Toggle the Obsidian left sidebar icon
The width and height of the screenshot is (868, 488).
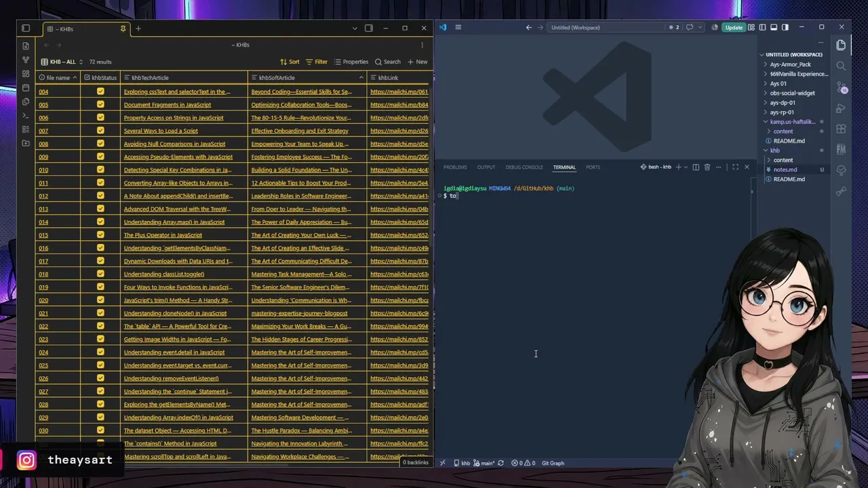(26, 28)
